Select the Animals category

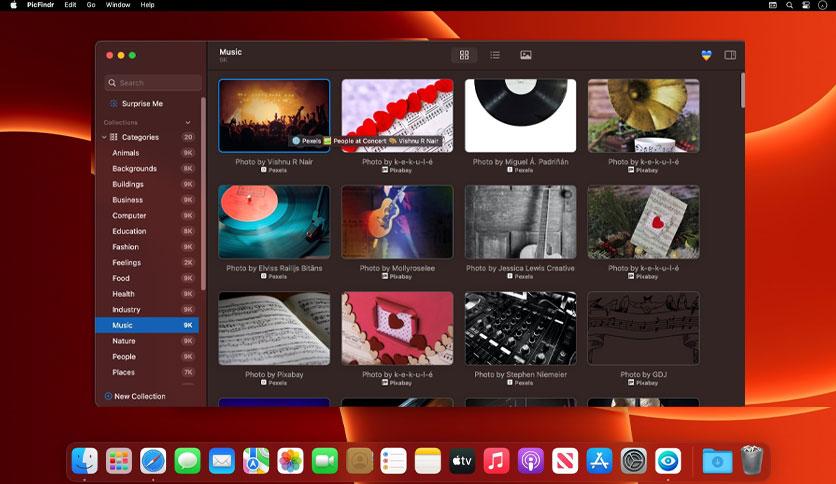click(147, 153)
